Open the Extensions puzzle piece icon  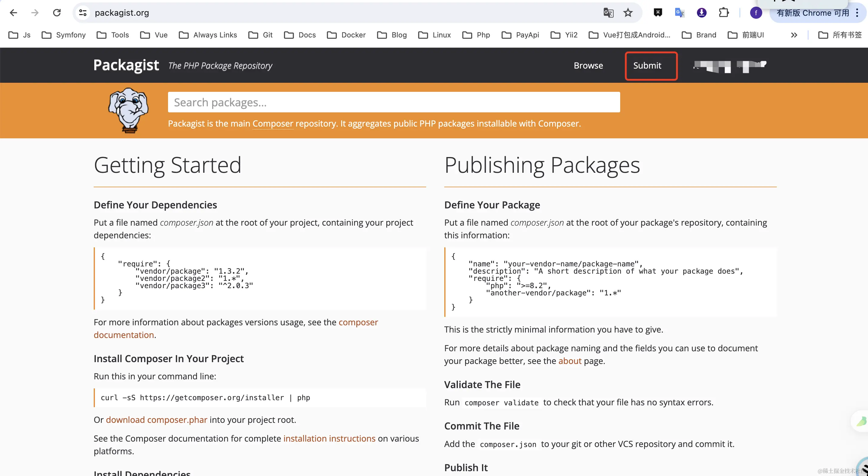pos(724,13)
